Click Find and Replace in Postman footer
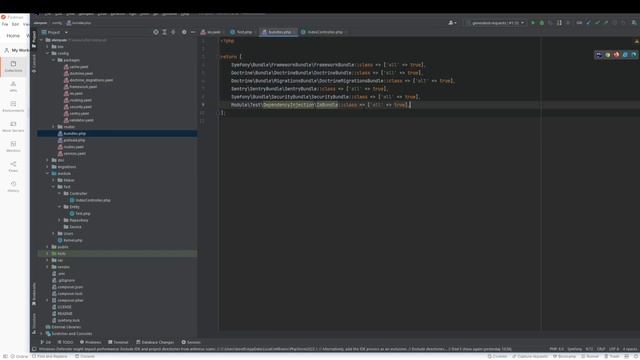This screenshot has width=640, height=360. (x=49, y=356)
